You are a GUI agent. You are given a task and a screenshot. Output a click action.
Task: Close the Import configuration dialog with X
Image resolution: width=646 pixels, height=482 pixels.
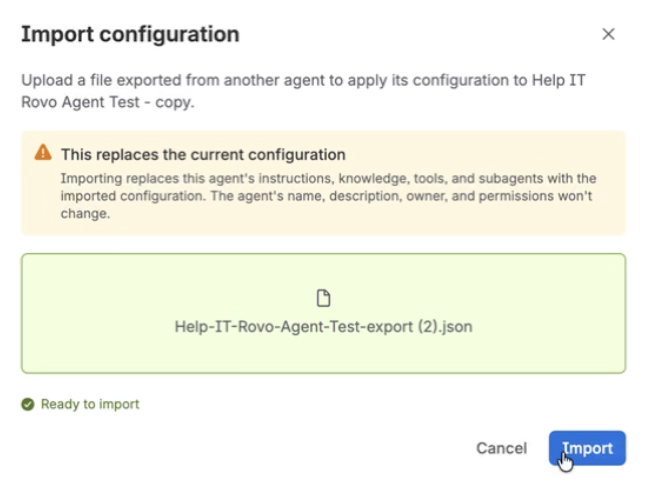(x=608, y=34)
